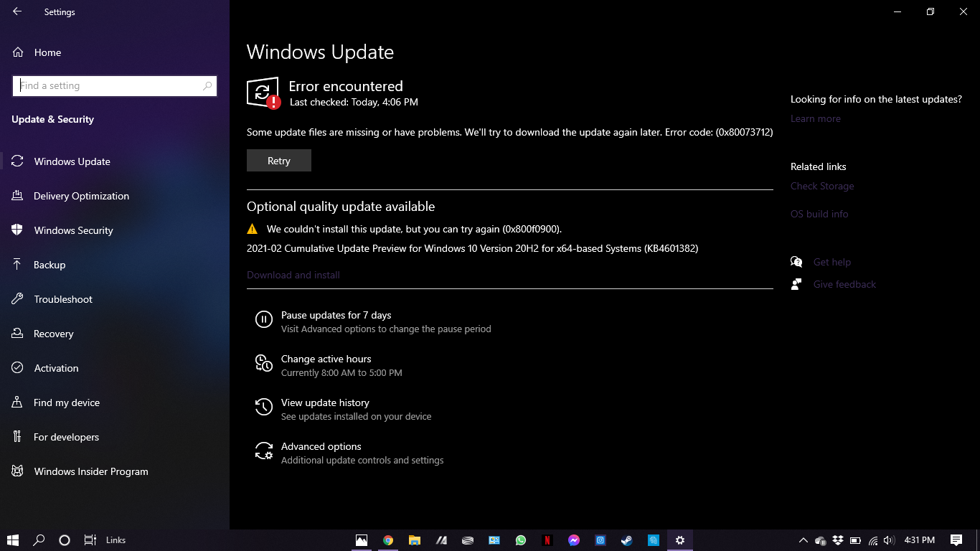Click the volume speaker icon
This screenshot has height=551, width=980.
point(890,540)
